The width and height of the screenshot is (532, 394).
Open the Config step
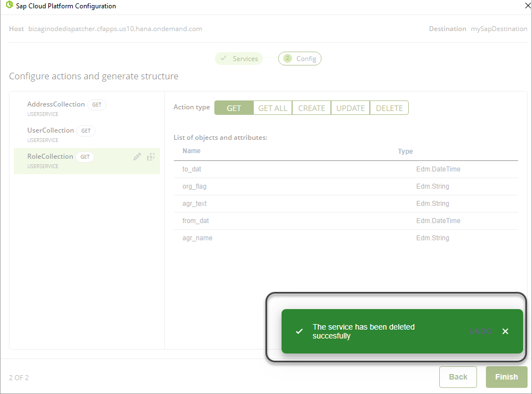point(299,59)
